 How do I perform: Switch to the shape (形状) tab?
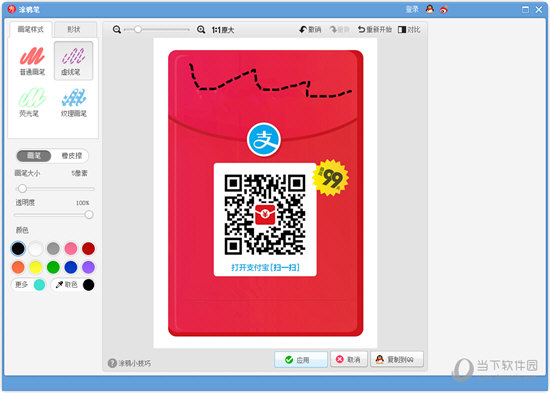pyautogui.click(x=74, y=29)
